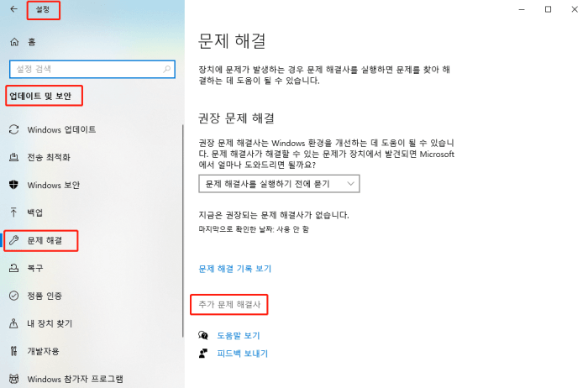Select Windows 참가자 프로그램 menu item

point(75,379)
